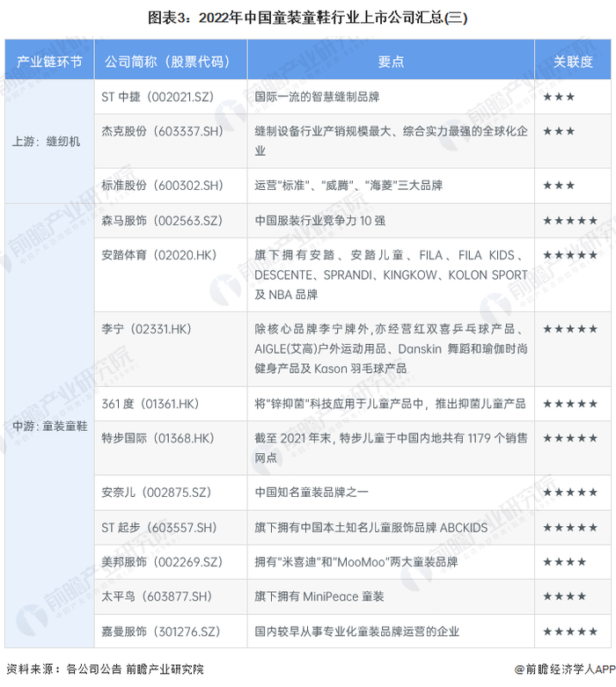Screen dimensions: 616x687
Task: Select the 安踏体育 (02020.HK) cell
Action: tap(171, 274)
